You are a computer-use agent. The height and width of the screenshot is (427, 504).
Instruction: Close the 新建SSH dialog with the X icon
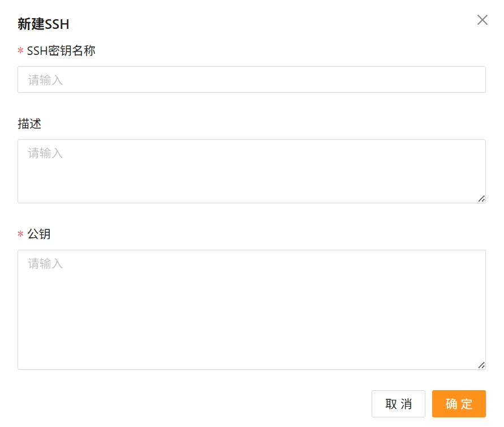(x=482, y=20)
